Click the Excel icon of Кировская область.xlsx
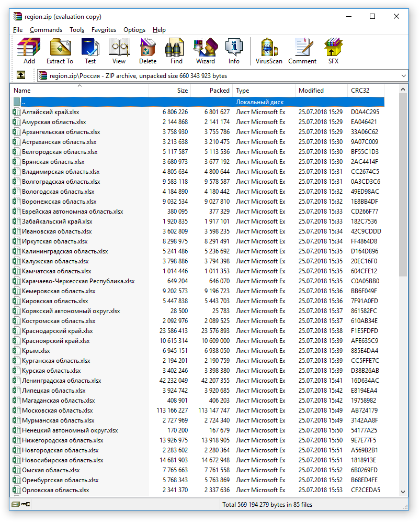Image resolution: width=420 pixels, height=522 pixels. pyautogui.click(x=17, y=301)
